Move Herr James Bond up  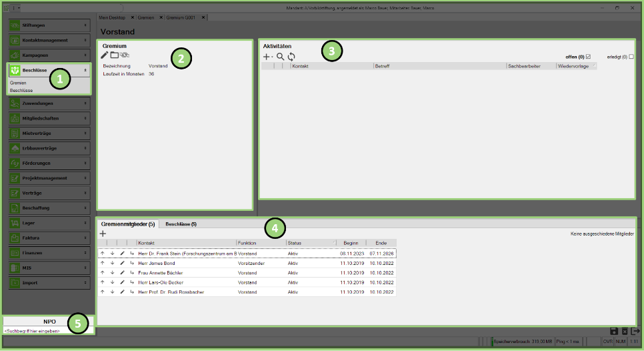click(x=103, y=263)
